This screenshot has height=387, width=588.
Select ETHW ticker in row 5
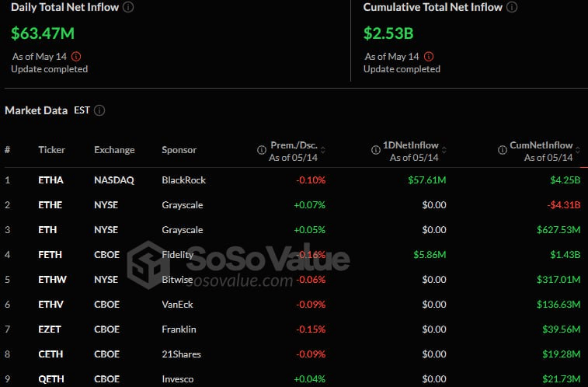click(52, 280)
